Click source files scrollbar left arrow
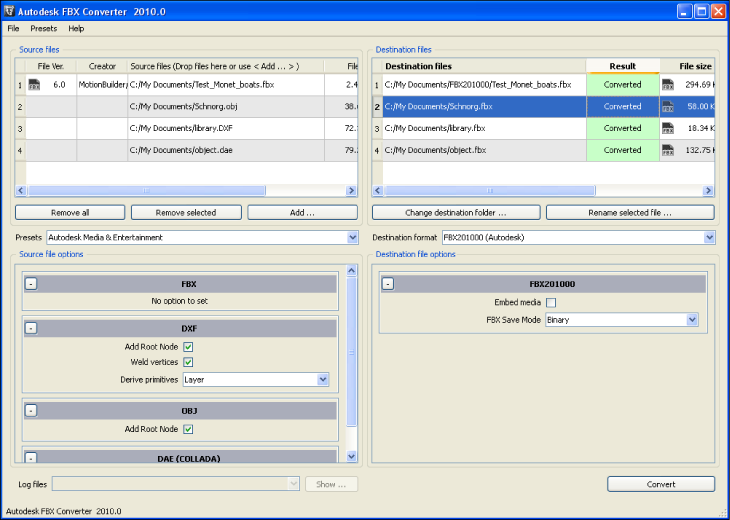 point(21,190)
